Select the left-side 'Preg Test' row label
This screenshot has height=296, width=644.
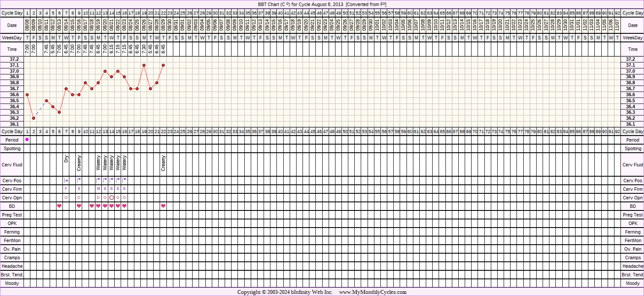(x=12, y=215)
